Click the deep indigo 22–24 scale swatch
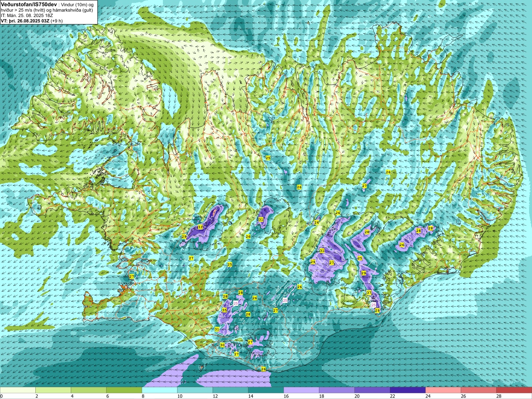The width and height of the screenshot is (532, 399). point(408,390)
